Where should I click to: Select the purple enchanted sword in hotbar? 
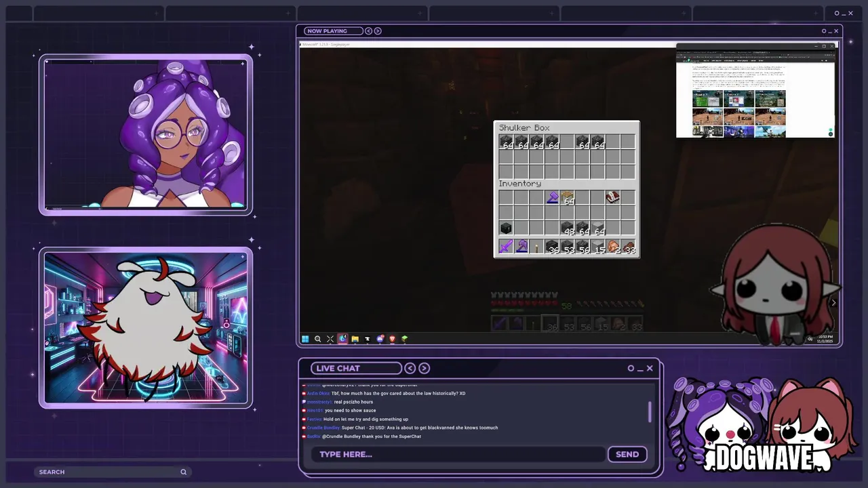[x=506, y=247]
